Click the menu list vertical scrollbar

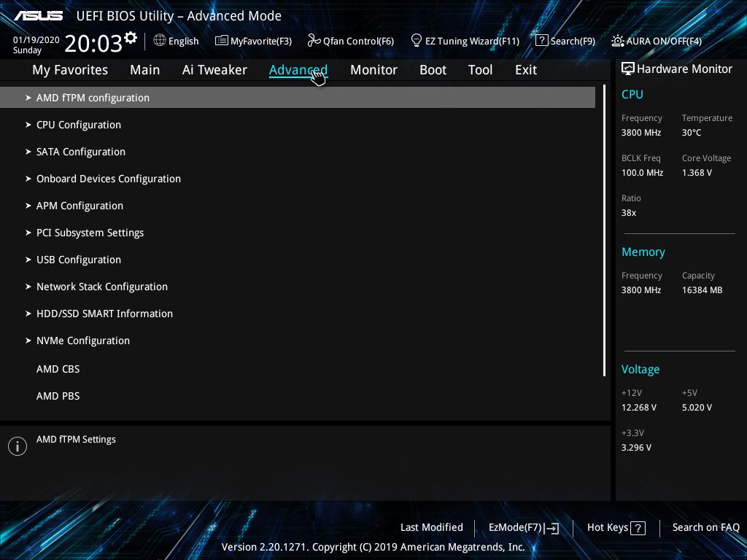coord(604,230)
